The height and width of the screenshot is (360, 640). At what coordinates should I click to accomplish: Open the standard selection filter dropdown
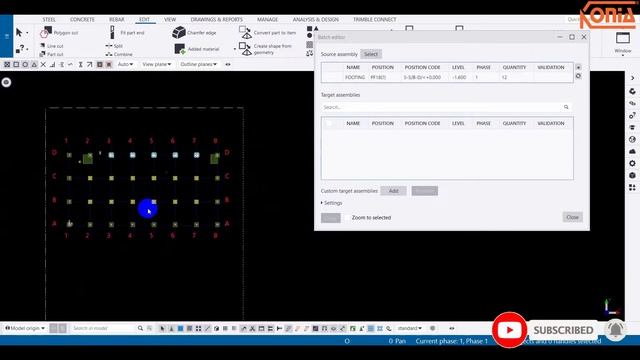[x=409, y=328]
